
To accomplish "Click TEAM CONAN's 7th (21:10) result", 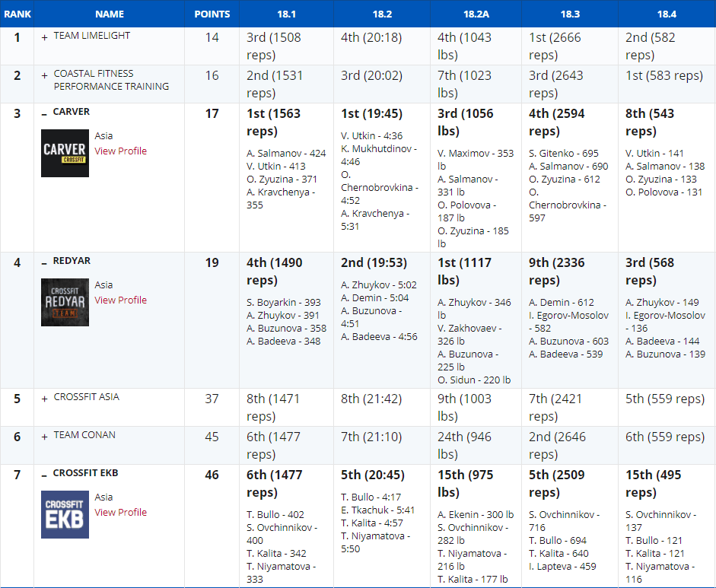I will [371, 437].
